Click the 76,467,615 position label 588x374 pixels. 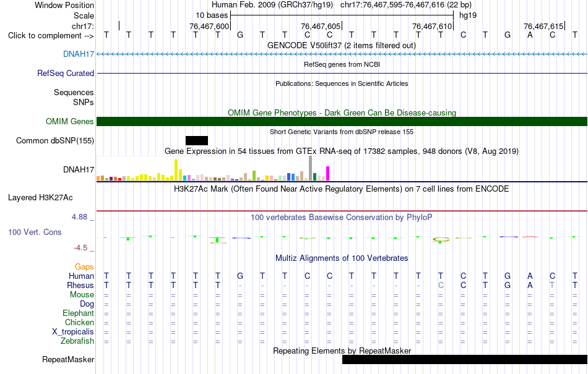coord(543,26)
